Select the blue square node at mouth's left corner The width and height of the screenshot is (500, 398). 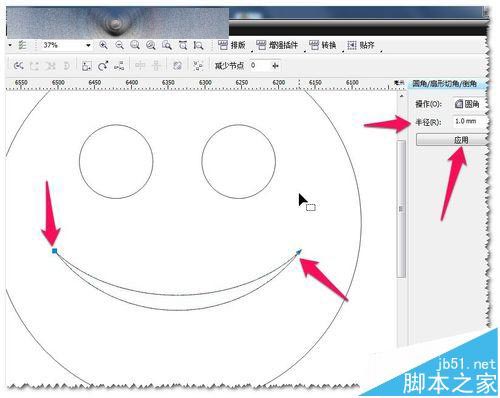point(55,251)
